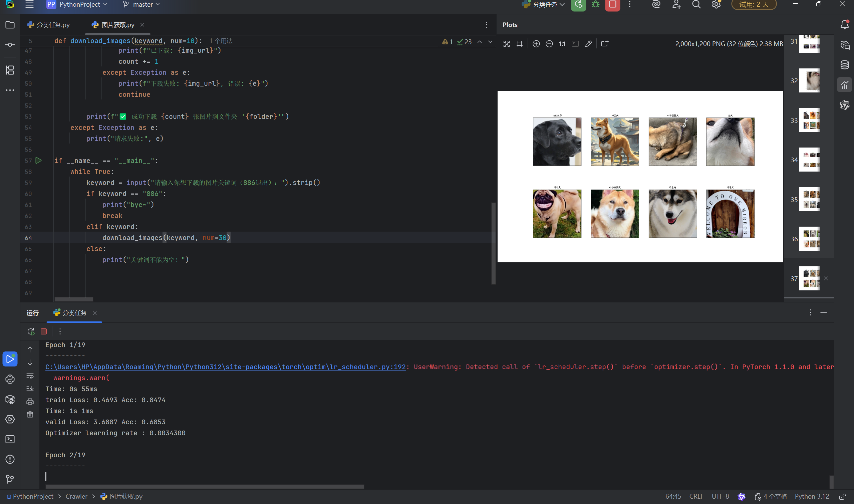Select plot thumbnail number 33

pos(809,120)
